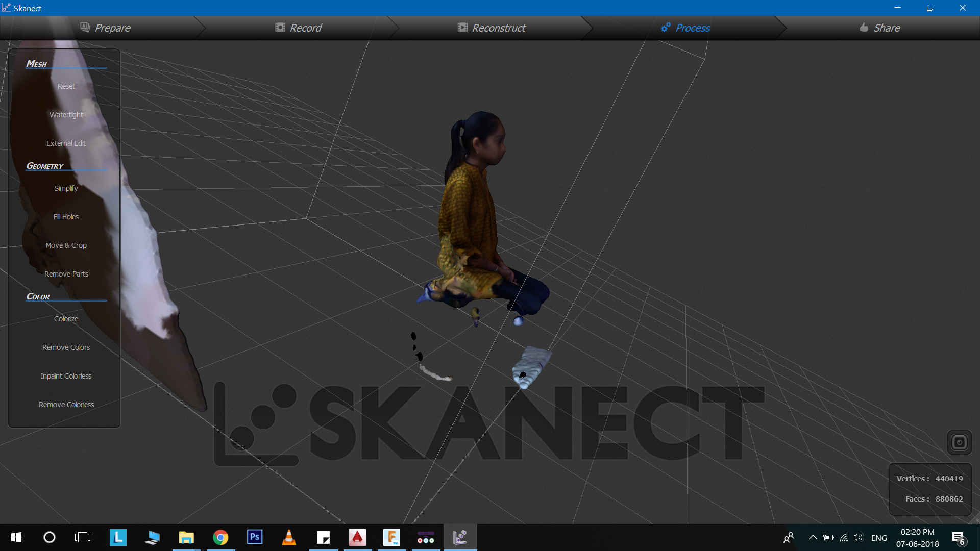Click Reset under Mesh
This screenshot has height=551, width=980.
coord(66,86)
